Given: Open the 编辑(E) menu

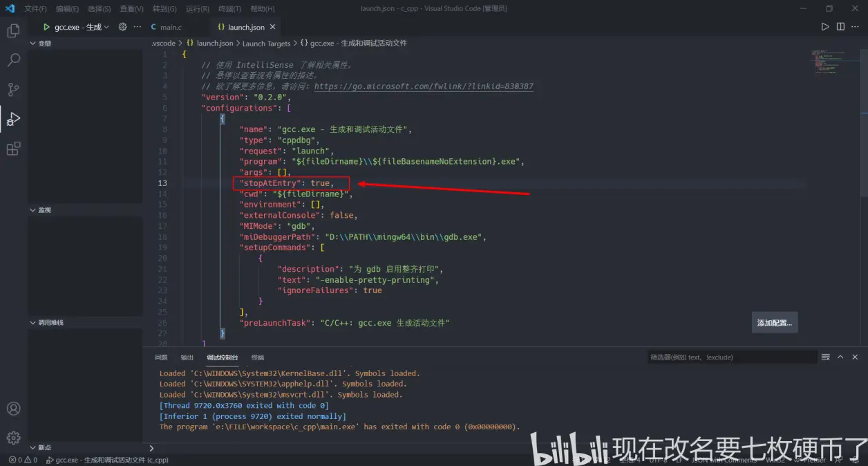Looking at the screenshot, I should tap(68, 9).
